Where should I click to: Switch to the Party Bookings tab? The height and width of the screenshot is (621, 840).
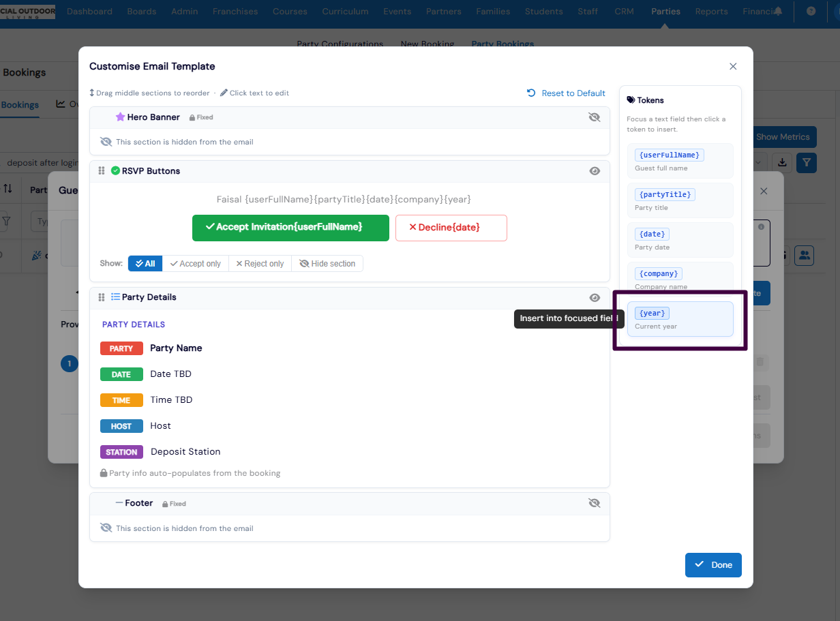point(502,44)
